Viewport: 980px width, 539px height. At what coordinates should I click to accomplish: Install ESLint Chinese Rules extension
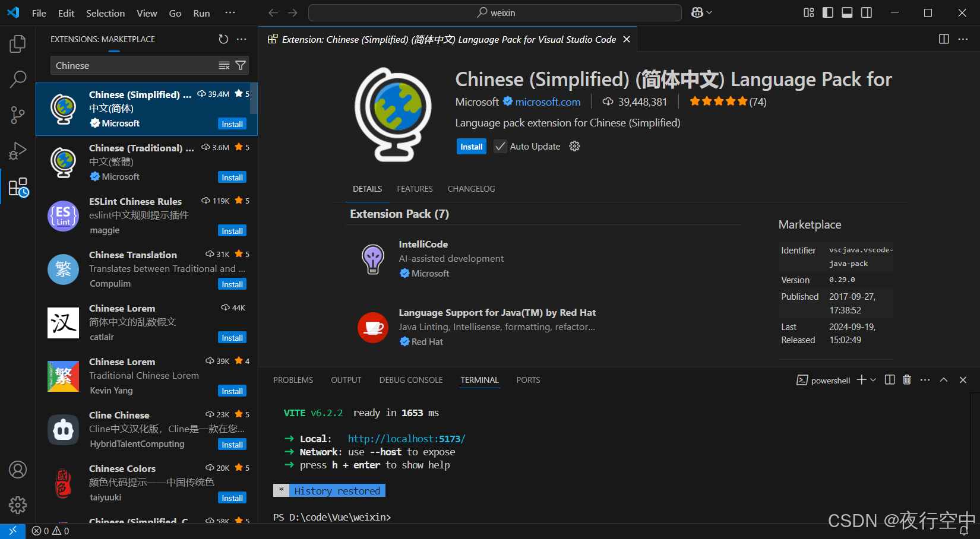[x=232, y=231]
